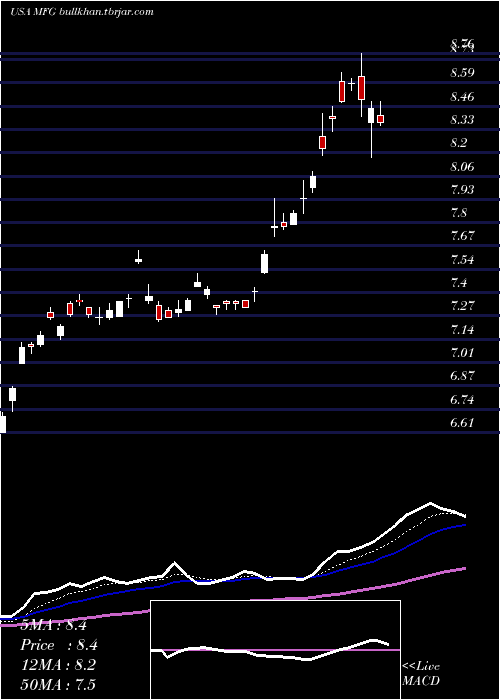Click the 7.01 price axis label
The image size is (500, 700).
click(462, 353)
